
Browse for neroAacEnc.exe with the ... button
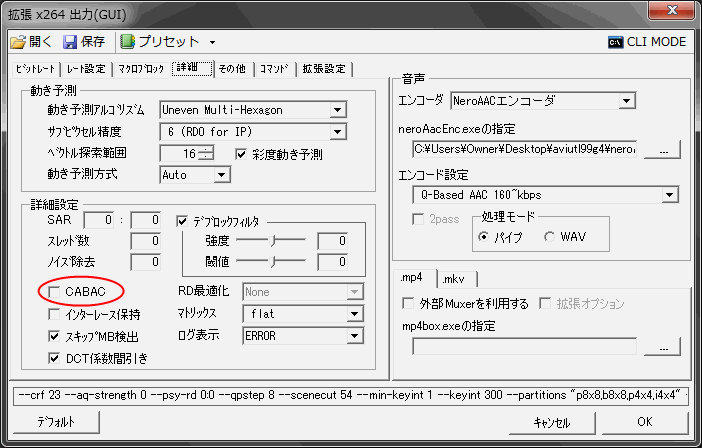coord(663,150)
